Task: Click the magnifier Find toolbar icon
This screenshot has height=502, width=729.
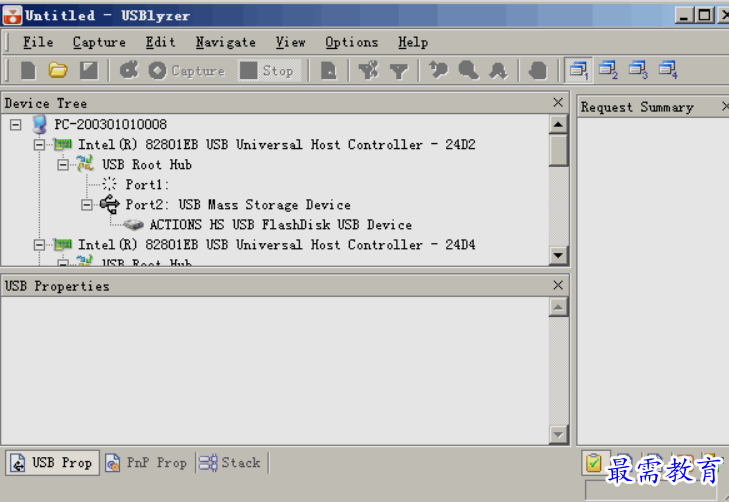Action: (x=468, y=71)
